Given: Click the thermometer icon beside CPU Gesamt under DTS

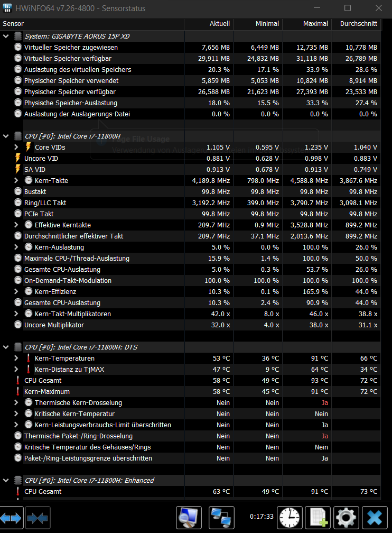Looking at the screenshot, I should [17, 380].
